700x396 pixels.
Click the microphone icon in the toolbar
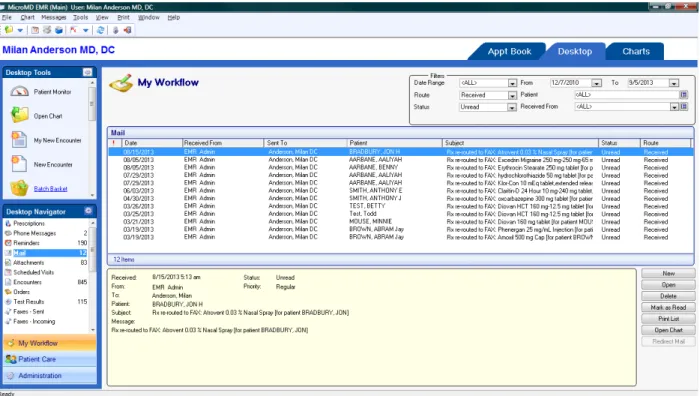(x=115, y=30)
